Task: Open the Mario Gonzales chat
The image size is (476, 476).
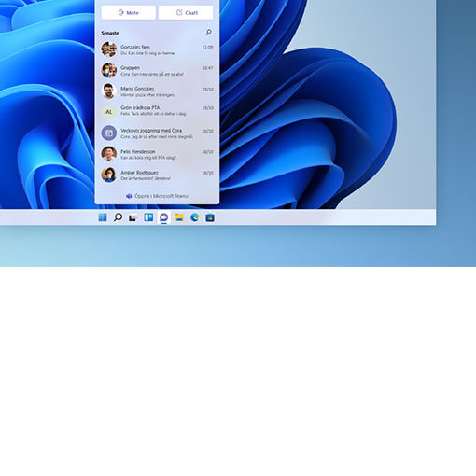Action: coord(157,91)
